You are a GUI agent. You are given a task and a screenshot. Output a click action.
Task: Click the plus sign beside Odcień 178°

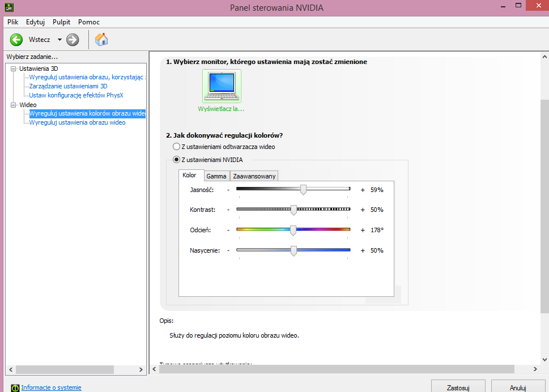pos(363,231)
